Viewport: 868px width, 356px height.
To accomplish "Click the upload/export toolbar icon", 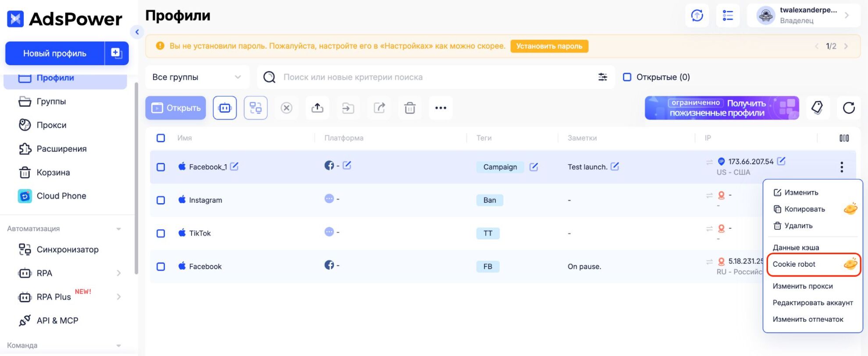I will (x=317, y=108).
